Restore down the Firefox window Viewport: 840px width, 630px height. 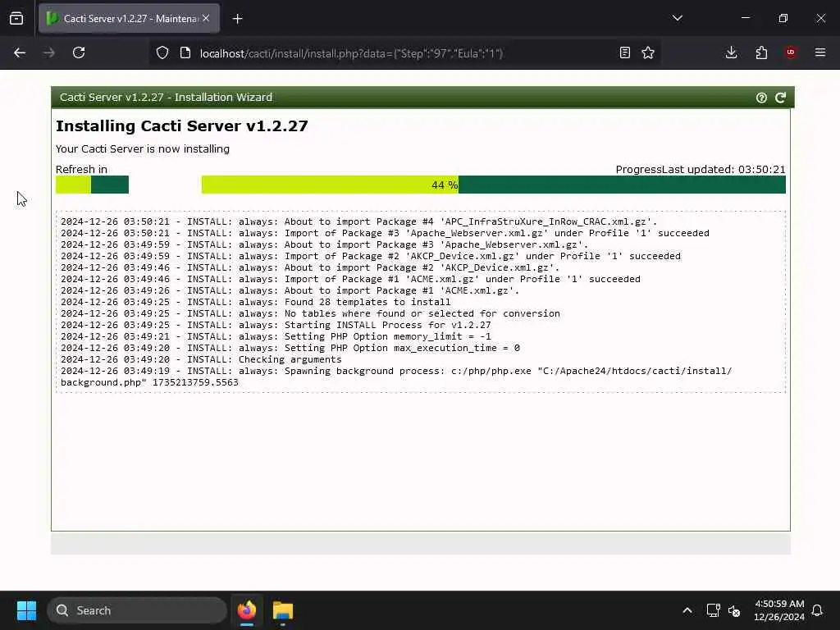pyautogui.click(x=783, y=18)
